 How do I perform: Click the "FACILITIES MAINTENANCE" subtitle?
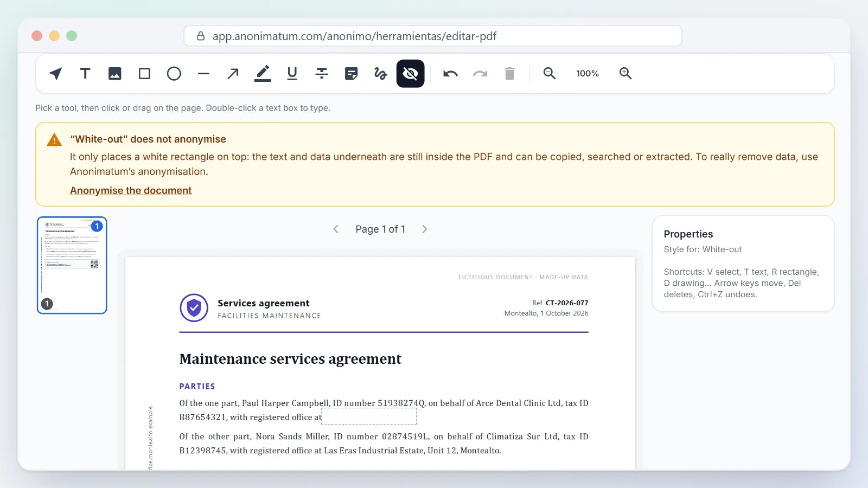click(x=270, y=316)
